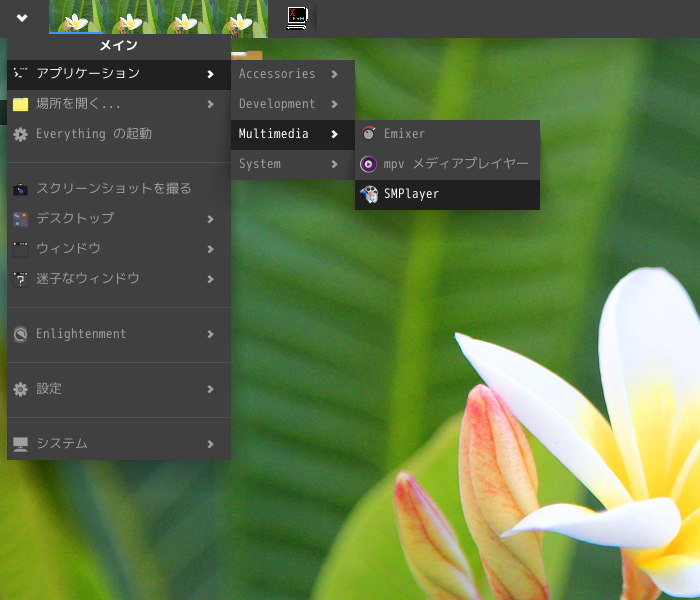Viewport: 700px width, 600px height.
Task: Expand the System applications submenu arrow
Action: [x=334, y=164]
